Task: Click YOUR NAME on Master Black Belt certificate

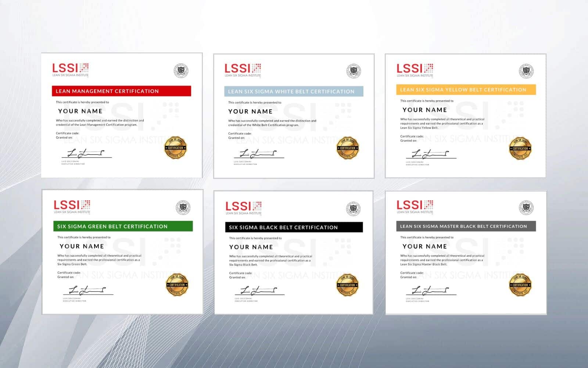Action: [x=424, y=247]
